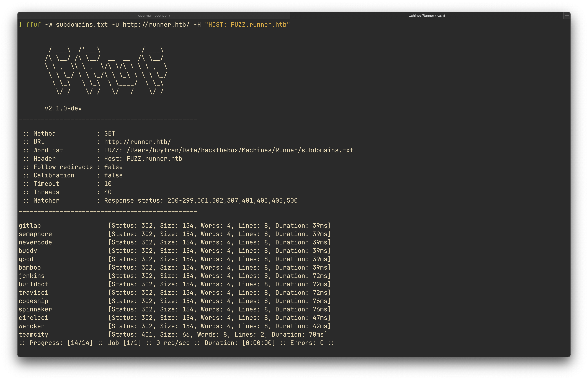
Task: Click the "HOST: FUZZ.runner.htb" header string
Action: click(247, 25)
